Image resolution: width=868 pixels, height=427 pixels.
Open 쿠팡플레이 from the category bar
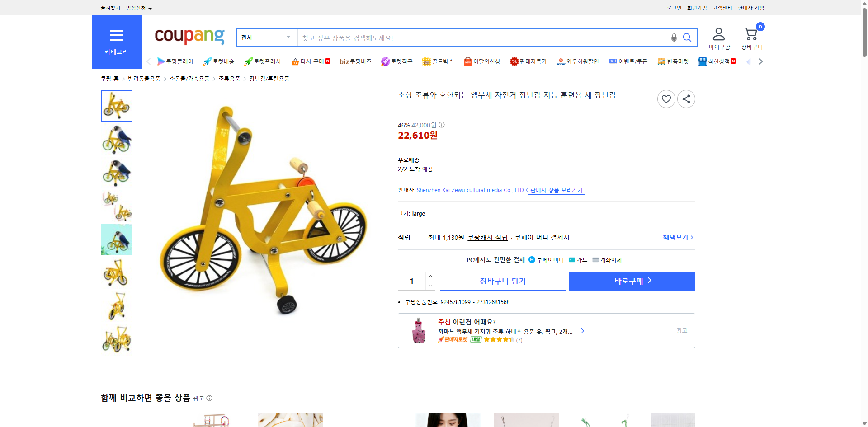(x=161, y=61)
